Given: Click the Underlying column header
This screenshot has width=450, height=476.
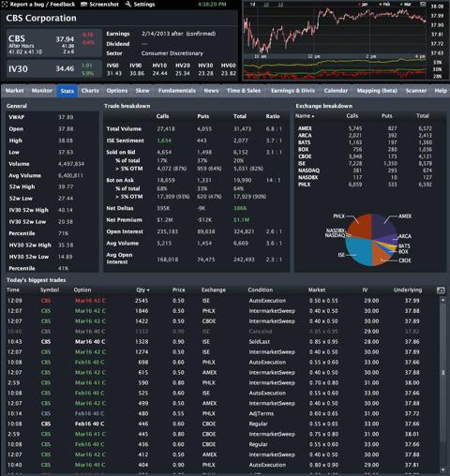Looking at the screenshot, I should point(408,290).
